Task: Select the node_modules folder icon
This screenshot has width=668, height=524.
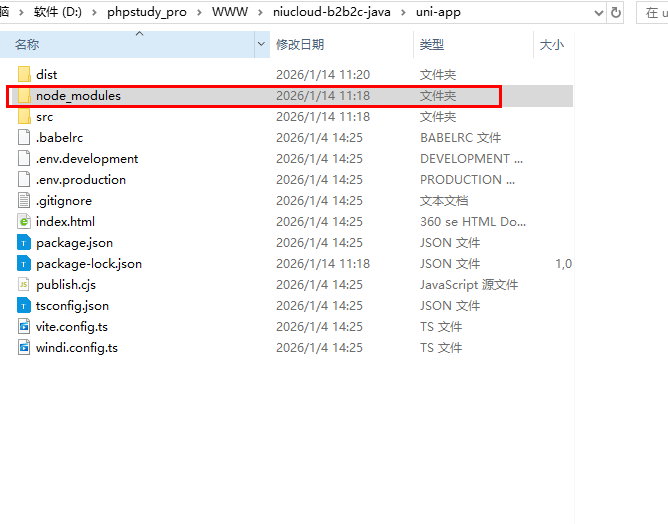Action: 24,95
